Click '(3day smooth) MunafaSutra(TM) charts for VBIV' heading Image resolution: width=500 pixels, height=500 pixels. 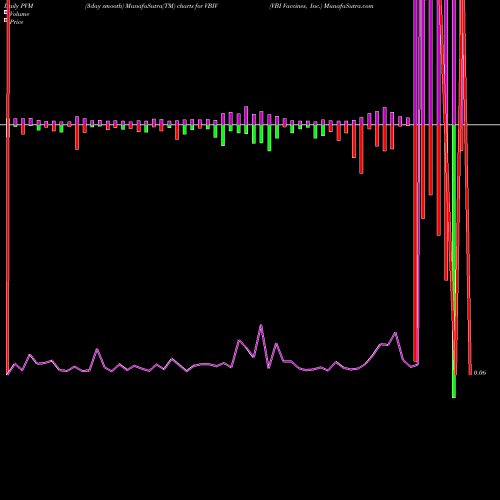(151, 6)
